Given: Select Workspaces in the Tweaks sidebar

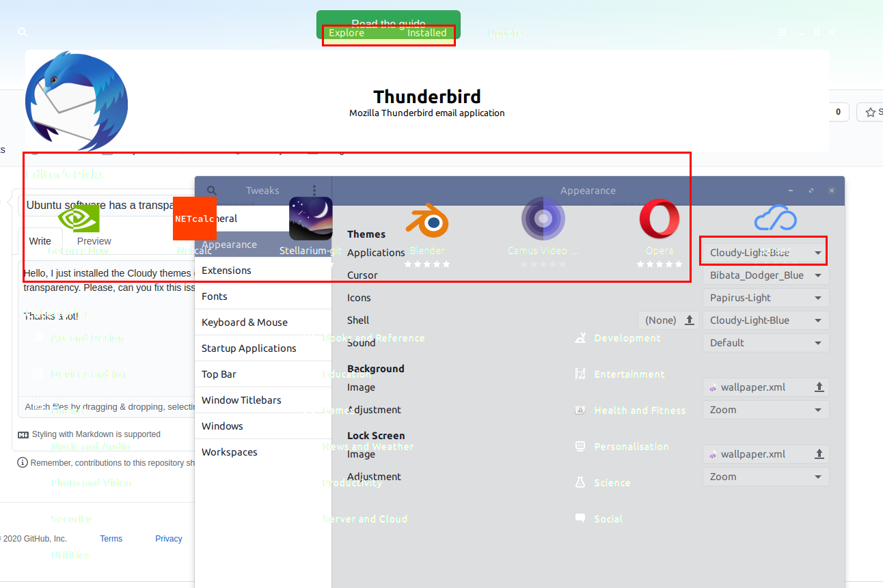Looking at the screenshot, I should click(263, 452).
